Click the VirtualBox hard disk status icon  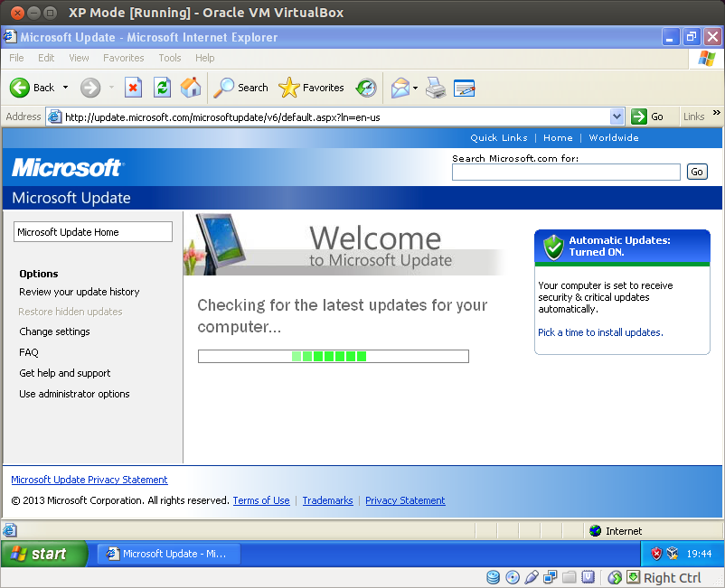point(494,577)
